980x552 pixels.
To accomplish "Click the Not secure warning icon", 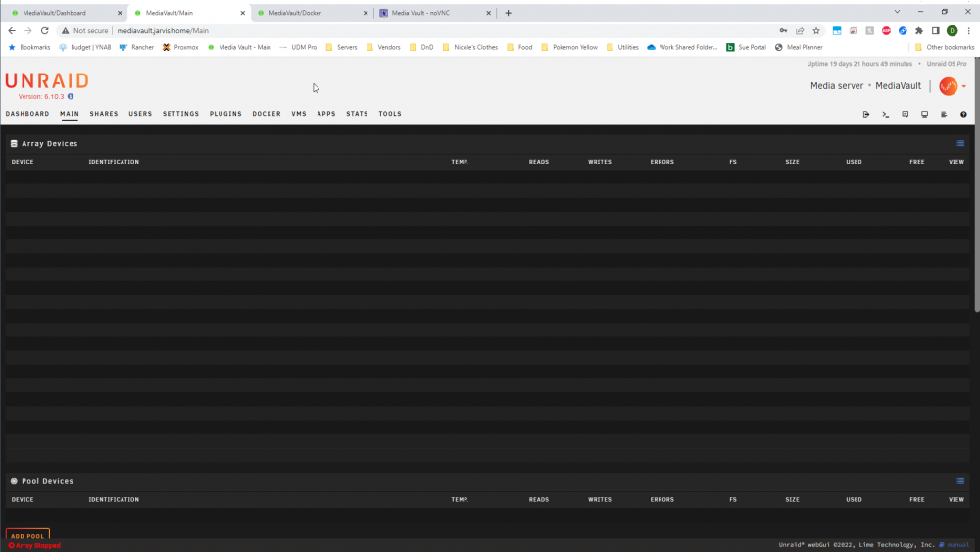I will click(65, 30).
